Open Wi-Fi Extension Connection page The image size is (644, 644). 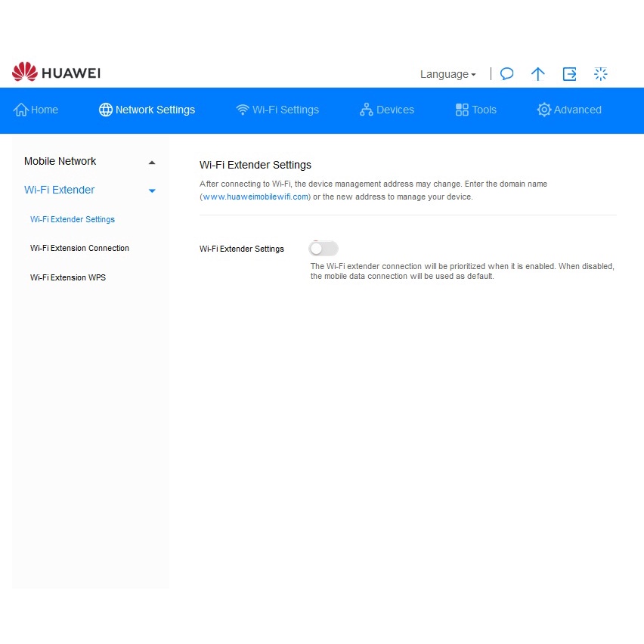point(79,248)
